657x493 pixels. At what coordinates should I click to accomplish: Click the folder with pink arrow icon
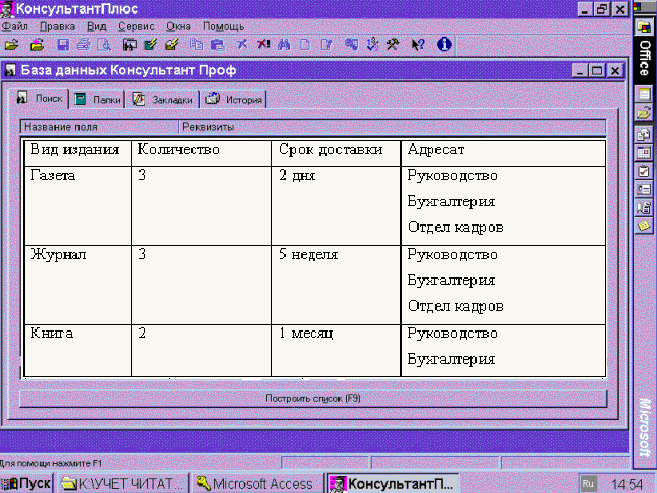pyautogui.click(x=37, y=44)
